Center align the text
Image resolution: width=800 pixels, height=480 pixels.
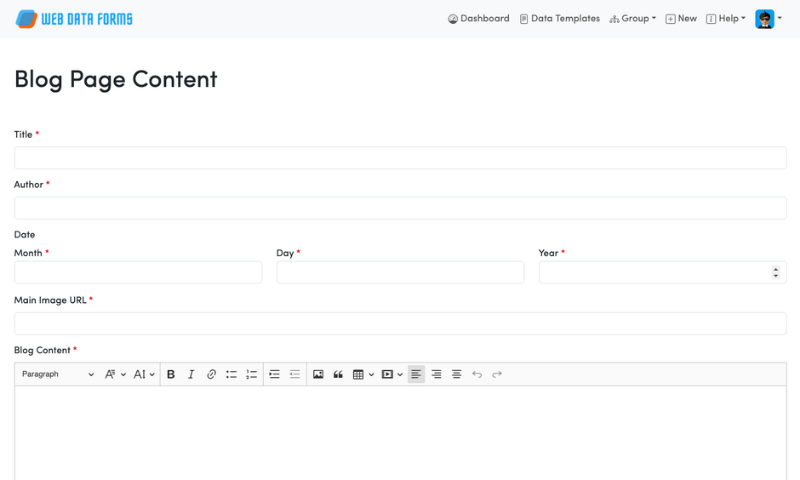coord(456,374)
